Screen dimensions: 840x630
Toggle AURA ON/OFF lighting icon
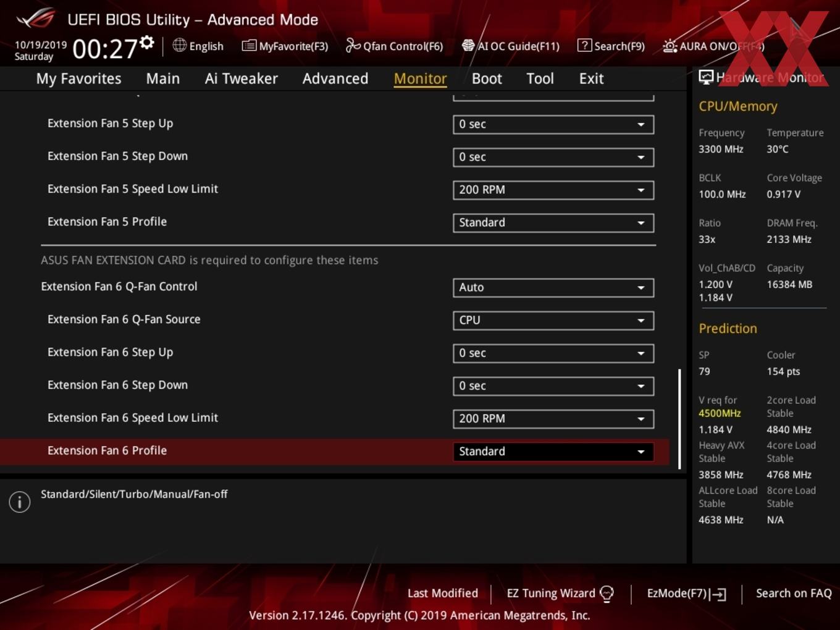(x=670, y=46)
